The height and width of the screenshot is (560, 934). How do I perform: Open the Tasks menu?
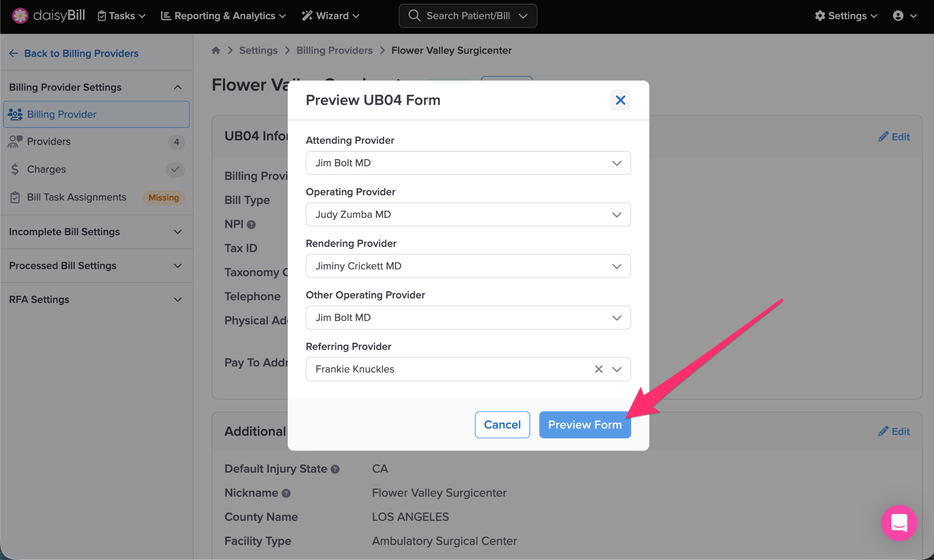coord(121,16)
